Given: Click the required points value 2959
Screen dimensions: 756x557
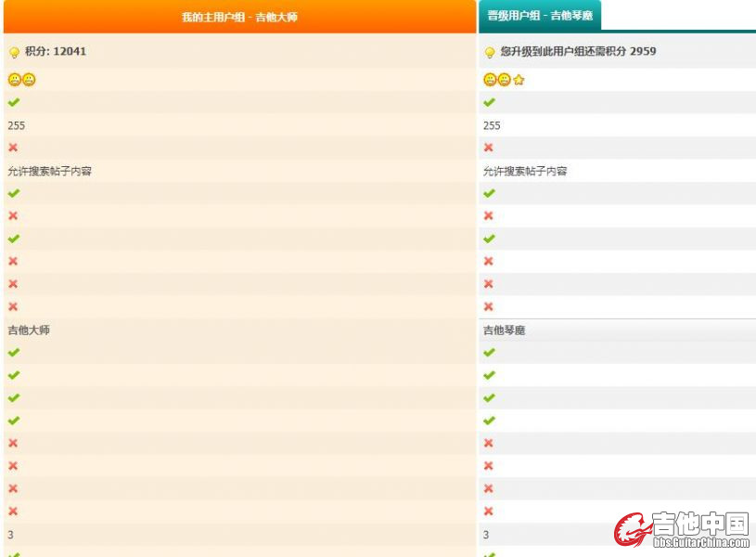Looking at the screenshot, I should (643, 52).
